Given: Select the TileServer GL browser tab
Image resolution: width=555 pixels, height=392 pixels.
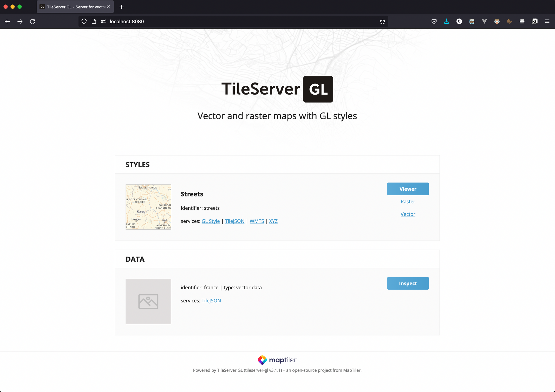Looking at the screenshot, I should 72,7.
